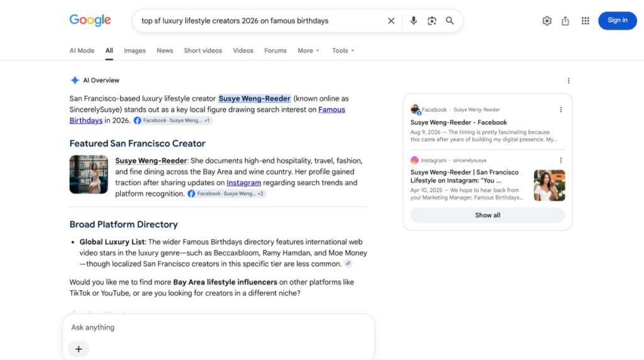Open Facebook source chip with +2

click(226, 194)
